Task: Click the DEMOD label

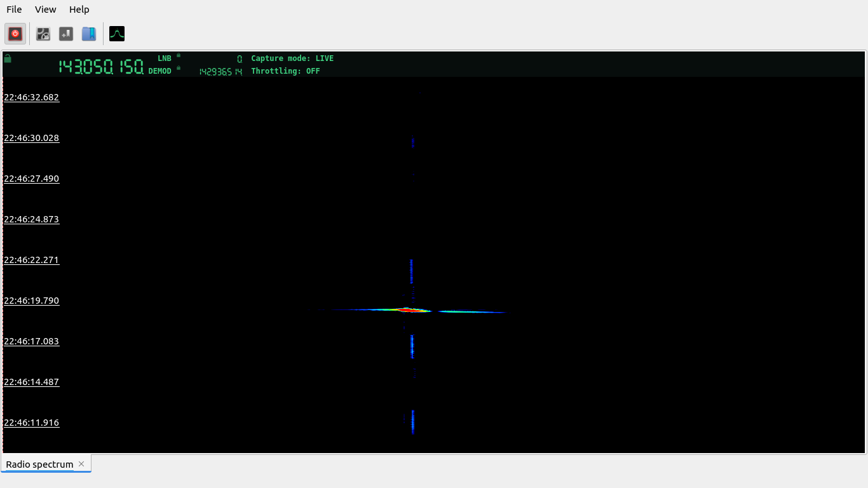Action: click(160, 71)
